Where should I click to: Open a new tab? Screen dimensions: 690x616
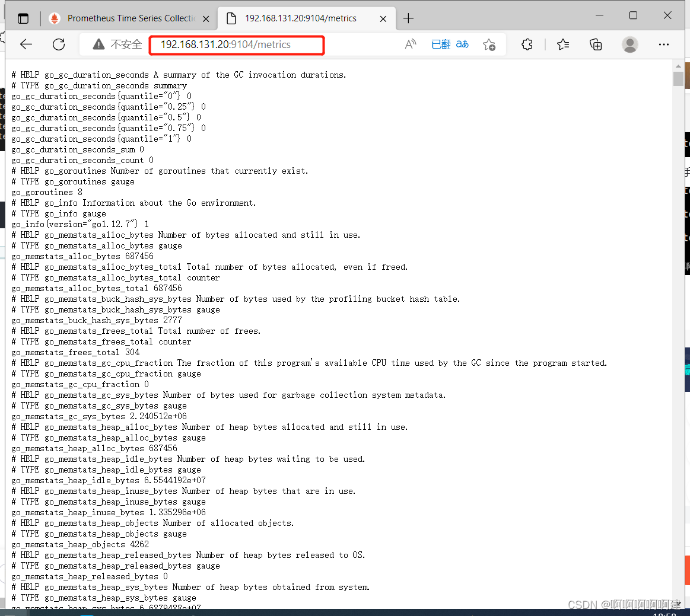[x=408, y=18]
